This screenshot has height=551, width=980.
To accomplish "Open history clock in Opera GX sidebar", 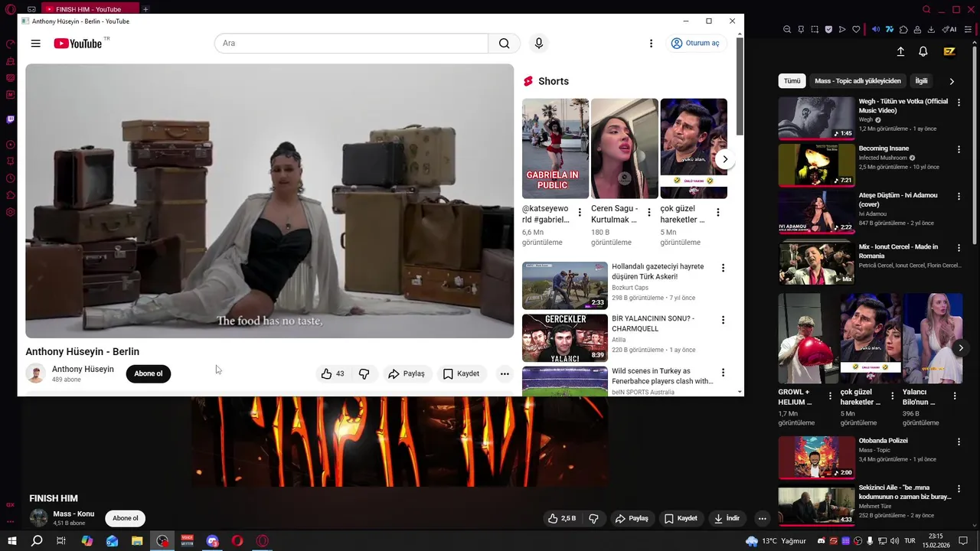I will pos(11,178).
